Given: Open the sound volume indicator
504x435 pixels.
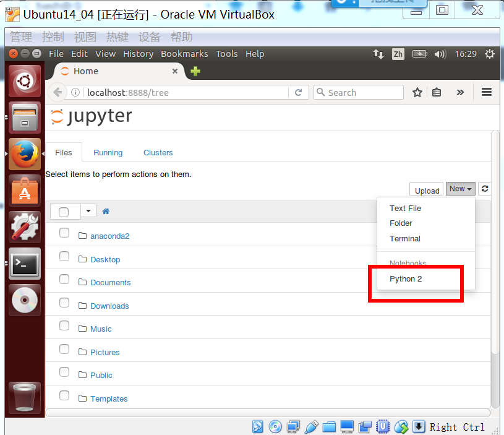Looking at the screenshot, I should click(440, 54).
